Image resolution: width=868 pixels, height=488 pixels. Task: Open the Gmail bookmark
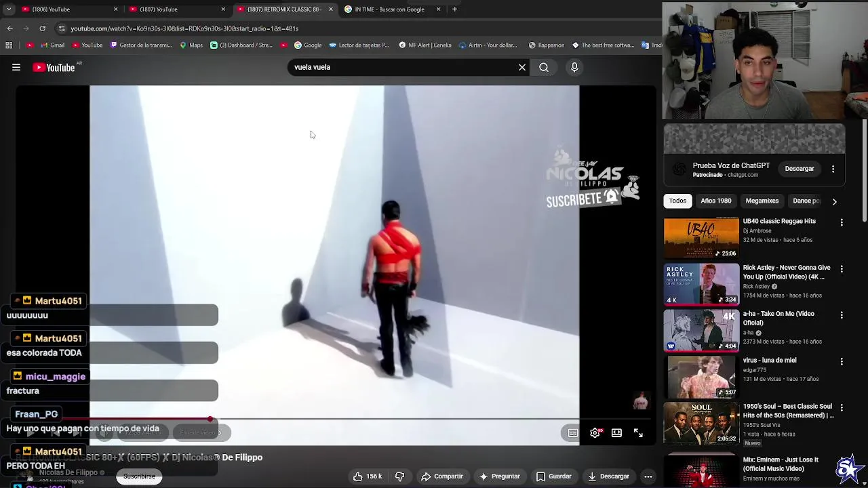click(x=52, y=45)
